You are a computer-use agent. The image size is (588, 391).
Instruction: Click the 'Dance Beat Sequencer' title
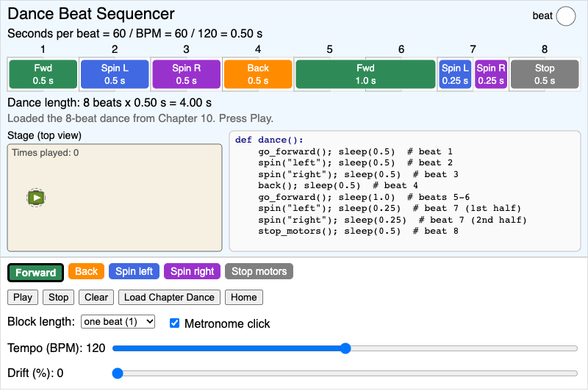click(x=91, y=14)
